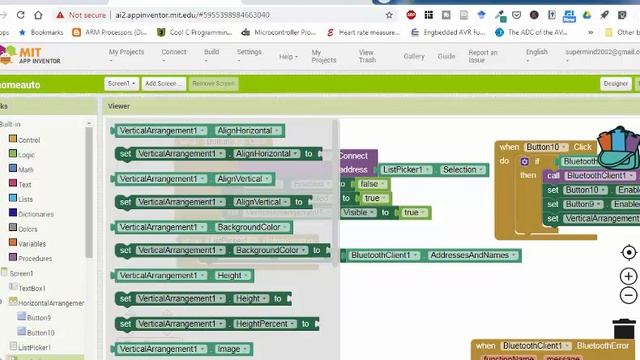
Task: Open the English language dropdown
Action: tap(537, 56)
